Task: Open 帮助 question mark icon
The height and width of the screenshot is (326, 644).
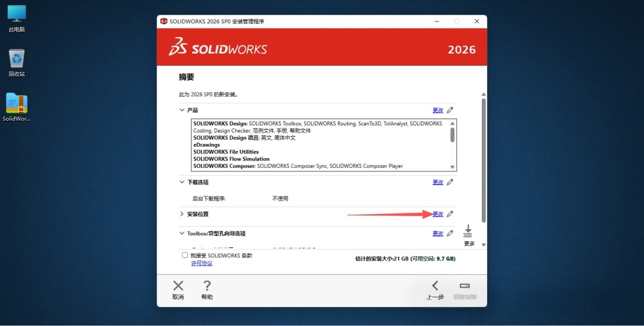Action: [207, 286]
